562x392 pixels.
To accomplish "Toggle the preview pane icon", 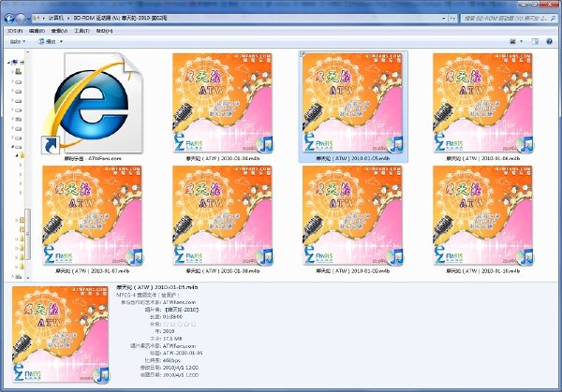I will coord(535,41).
